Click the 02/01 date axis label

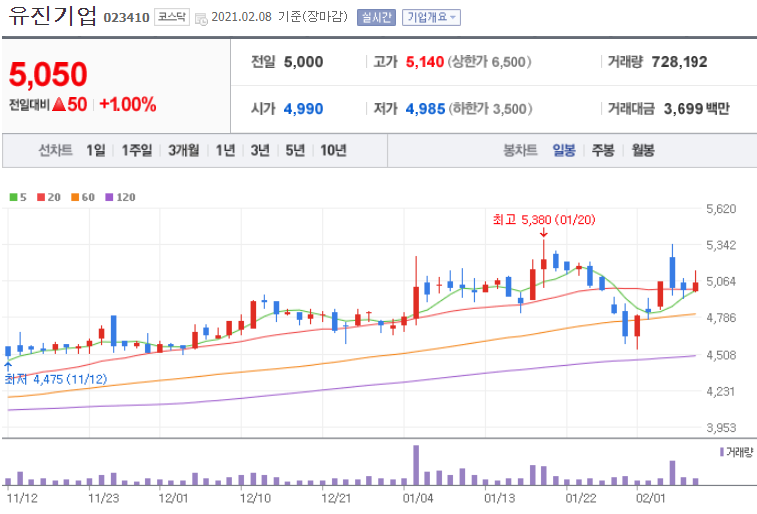(x=650, y=498)
